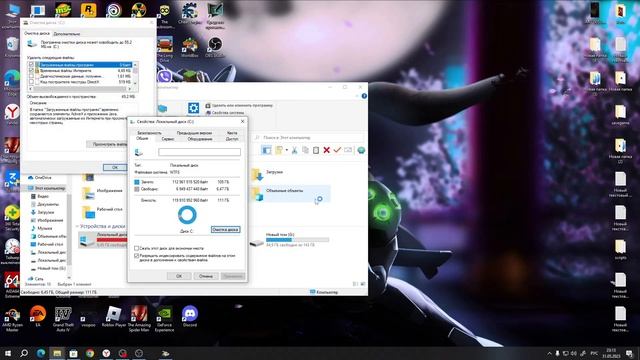Select the AMD Ryzen Master desktop icon
This screenshot has width=640, height=360.
12,320
